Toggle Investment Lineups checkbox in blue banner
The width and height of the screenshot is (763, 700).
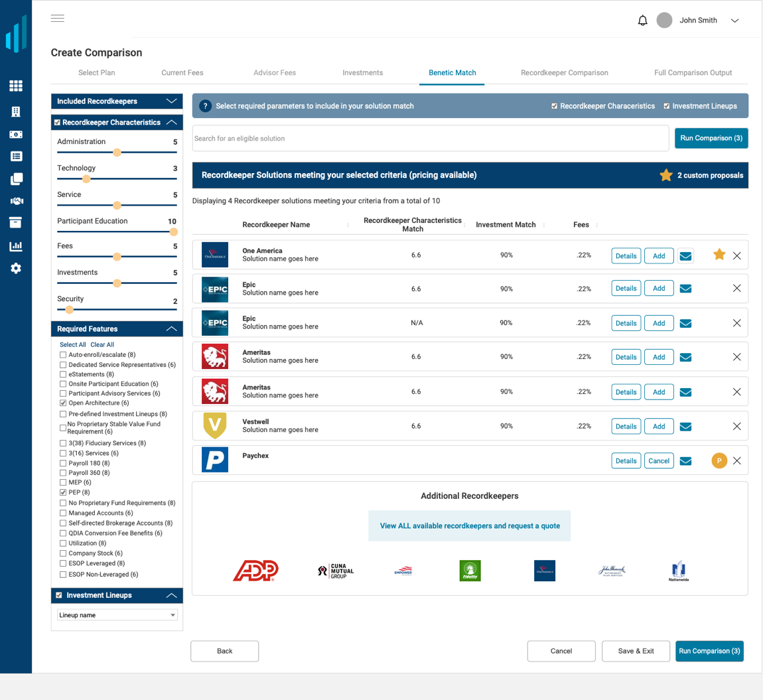click(x=667, y=106)
